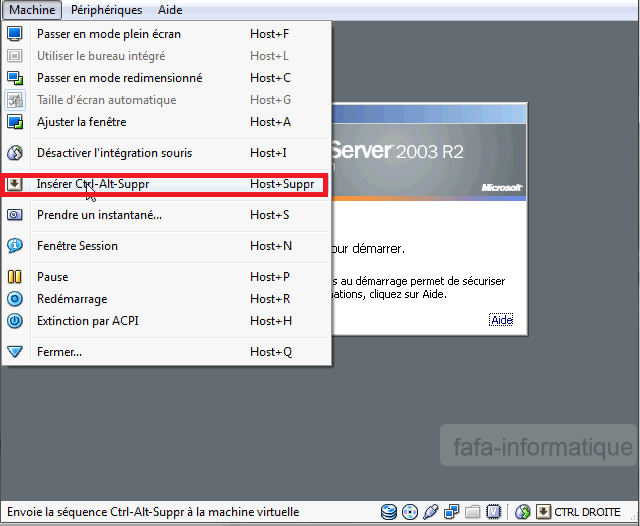This screenshot has height=526, width=640.
Task: Choose Prendre un instantané...
Action: 167,215
